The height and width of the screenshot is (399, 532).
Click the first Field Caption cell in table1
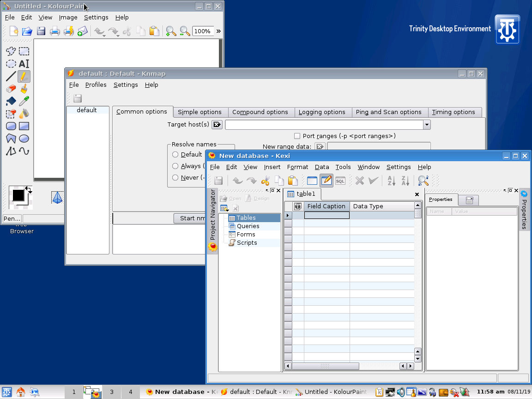click(x=327, y=215)
